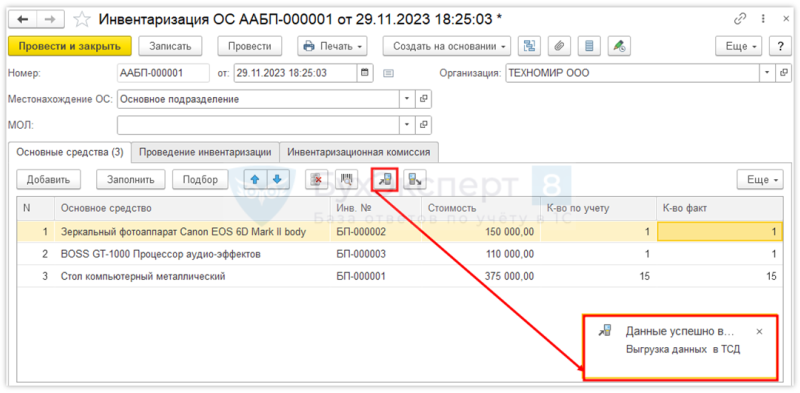The width and height of the screenshot is (800, 393).
Task: Open calendar picker next to date field
Action: (x=364, y=72)
